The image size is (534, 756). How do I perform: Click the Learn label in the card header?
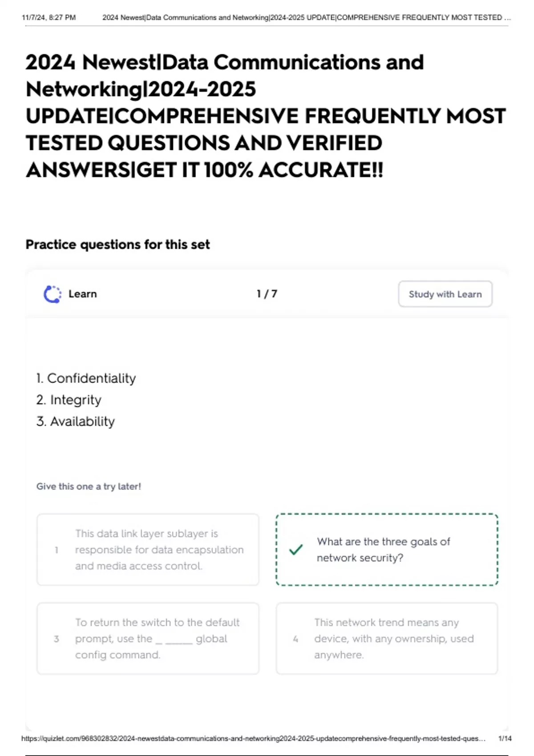82,294
